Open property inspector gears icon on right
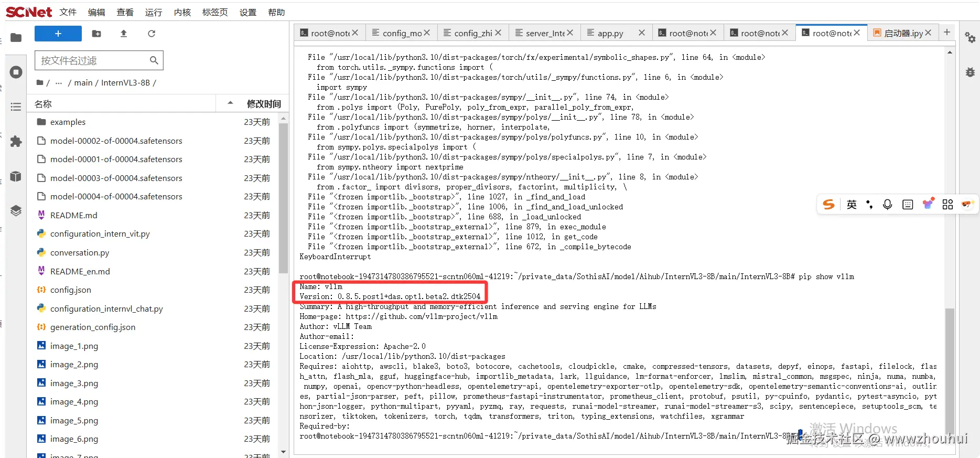 [x=970, y=37]
